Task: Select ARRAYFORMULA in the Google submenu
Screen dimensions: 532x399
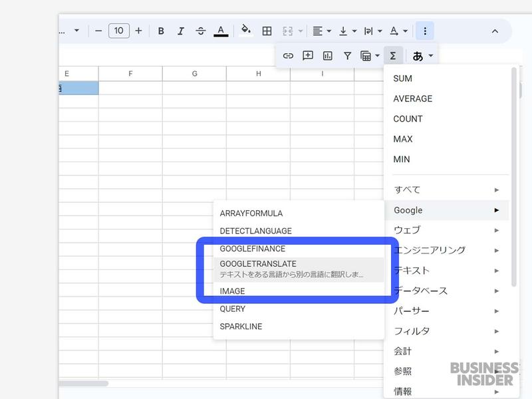Action: click(299, 213)
